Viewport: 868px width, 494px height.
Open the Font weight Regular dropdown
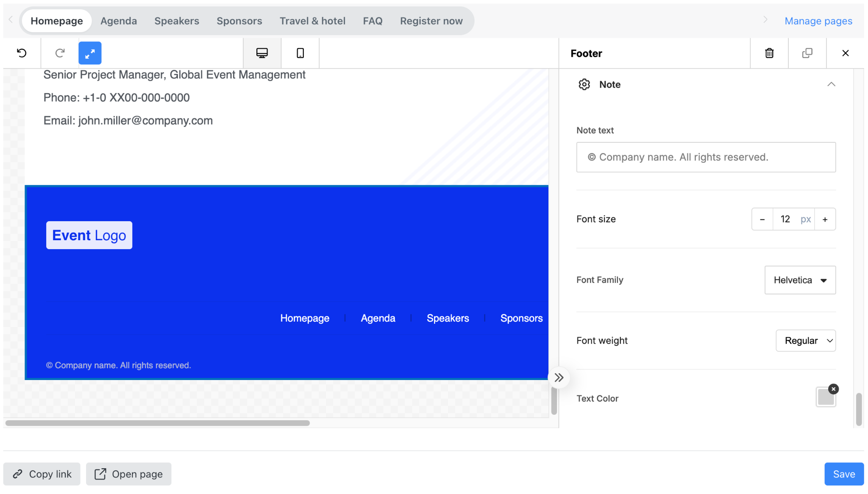coord(805,341)
